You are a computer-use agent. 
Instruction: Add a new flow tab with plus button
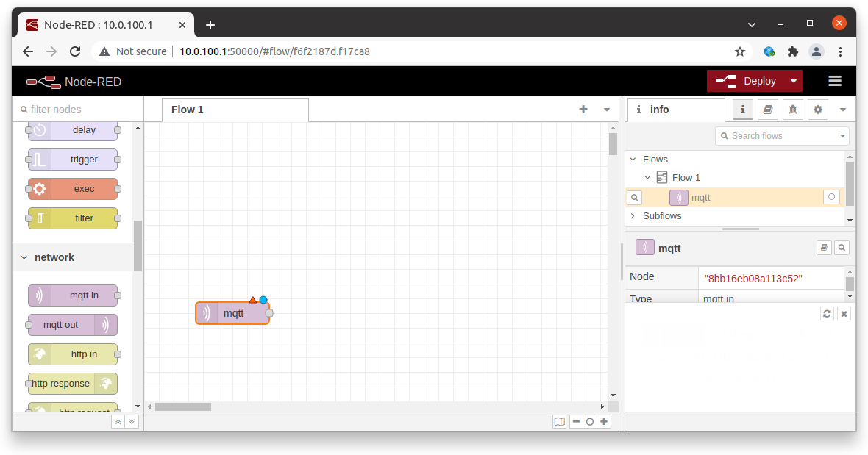click(583, 109)
